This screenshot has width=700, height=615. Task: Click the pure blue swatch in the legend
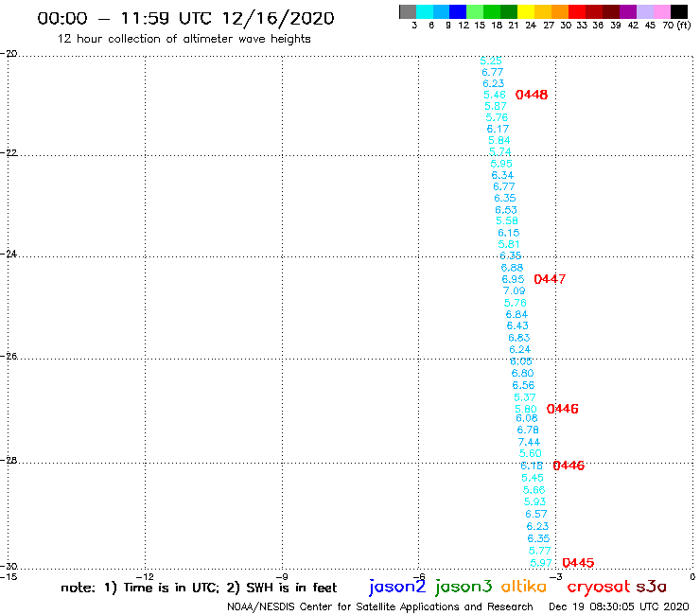click(x=458, y=11)
